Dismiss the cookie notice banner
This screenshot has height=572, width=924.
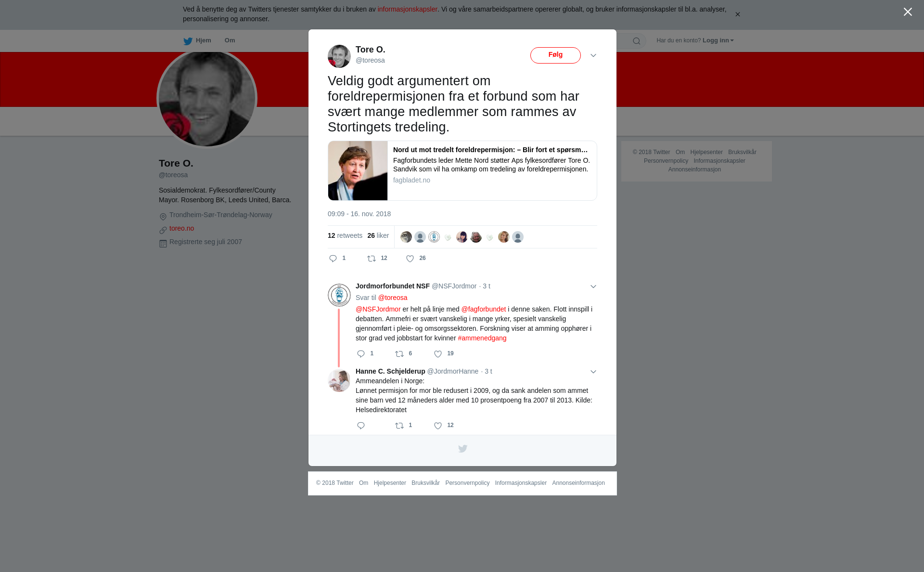tap(737, 14)
